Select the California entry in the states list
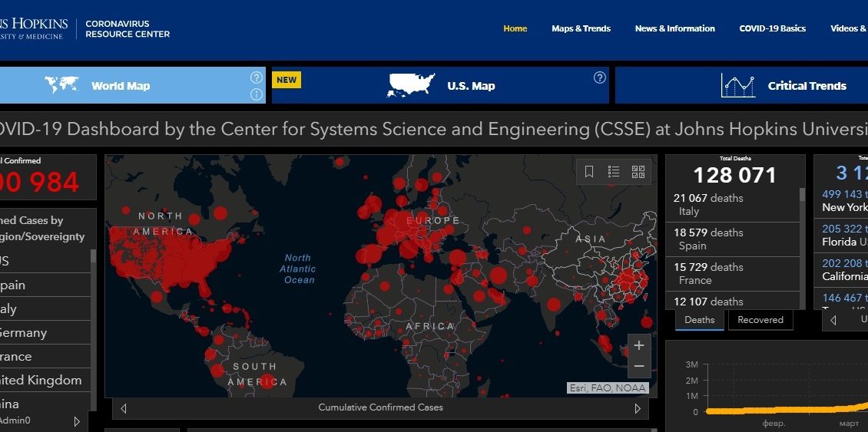Image resolution: width=868 pixels, height=432 pixels. (x=841, y=270)
